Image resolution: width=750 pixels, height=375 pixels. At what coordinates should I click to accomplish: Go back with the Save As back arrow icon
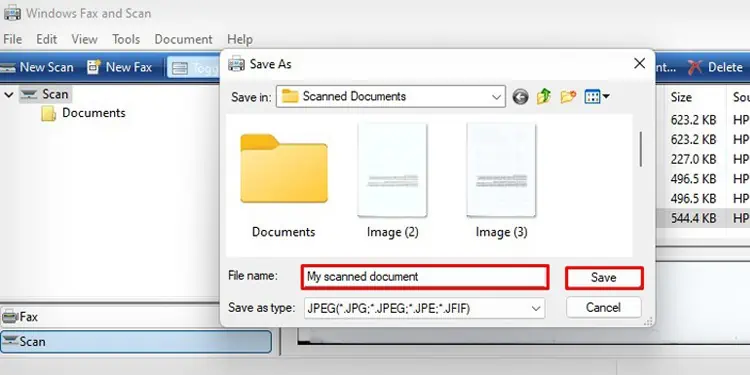[520, 97]
